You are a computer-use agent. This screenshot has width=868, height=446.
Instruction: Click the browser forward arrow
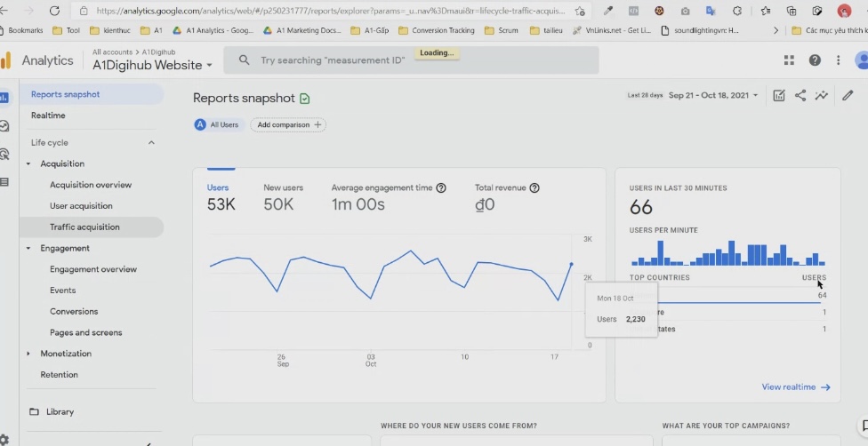point(30,11)
